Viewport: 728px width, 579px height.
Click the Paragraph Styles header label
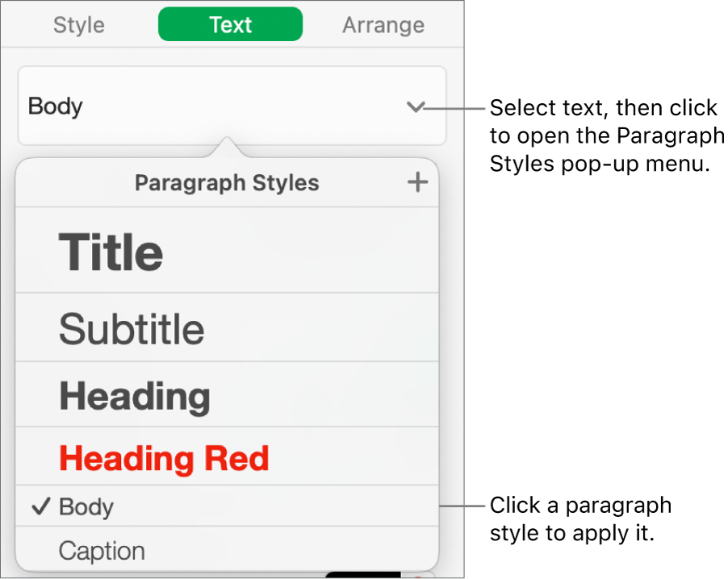227,183
